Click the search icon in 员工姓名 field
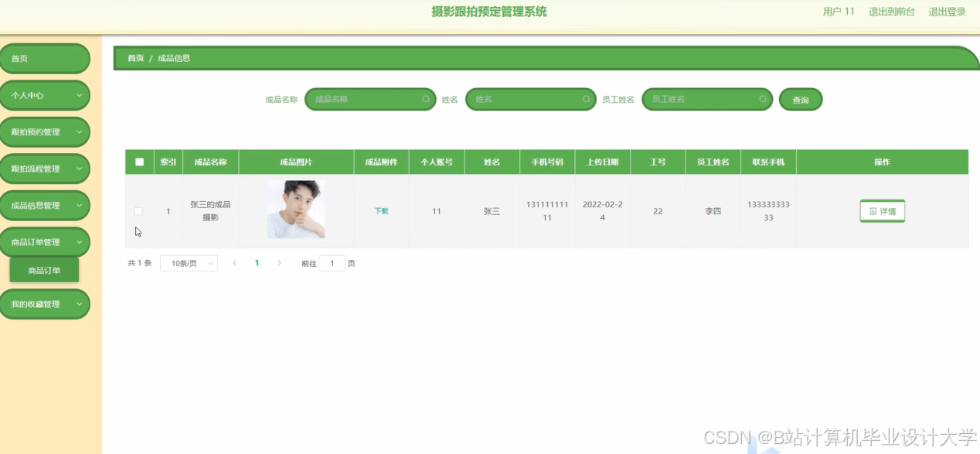Image resolution: width=980 pixels, height=454 pixels. point(763,99)
